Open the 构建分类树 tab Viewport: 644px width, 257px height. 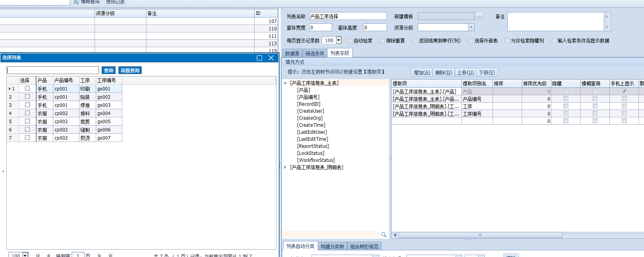pyautogui.click(x=332, y=246)
